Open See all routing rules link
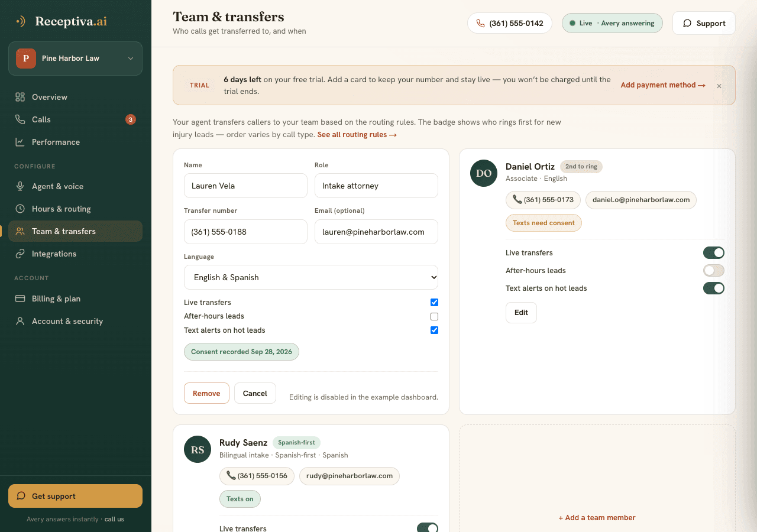The height and width of the screenshot is (532, 757). tap(357, 135)
